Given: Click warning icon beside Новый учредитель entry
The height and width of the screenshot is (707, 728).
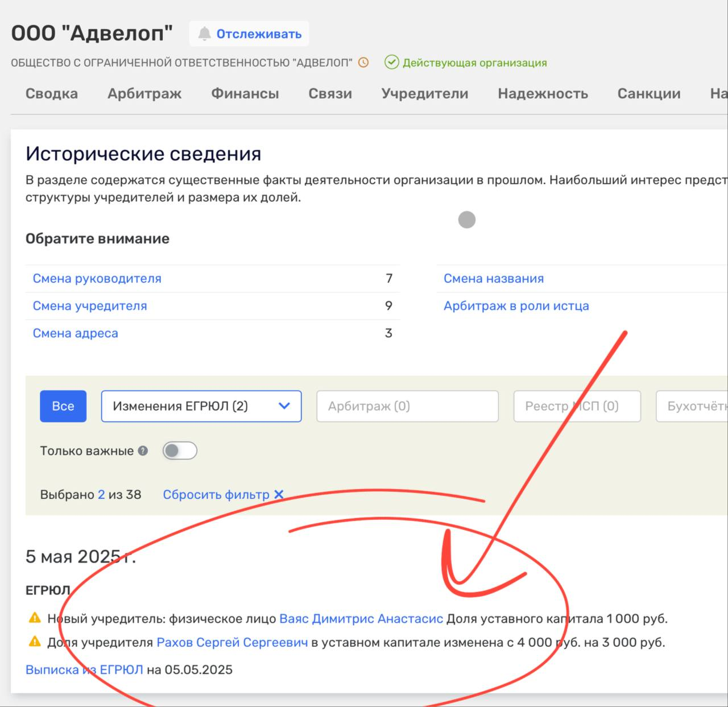Looking at the screenshot, I should [x=35, y=618].
